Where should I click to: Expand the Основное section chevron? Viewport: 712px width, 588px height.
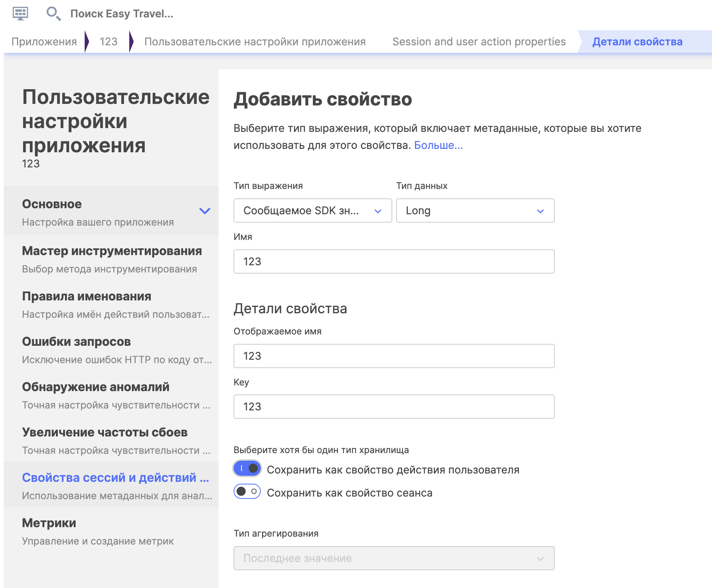point(204,211)
